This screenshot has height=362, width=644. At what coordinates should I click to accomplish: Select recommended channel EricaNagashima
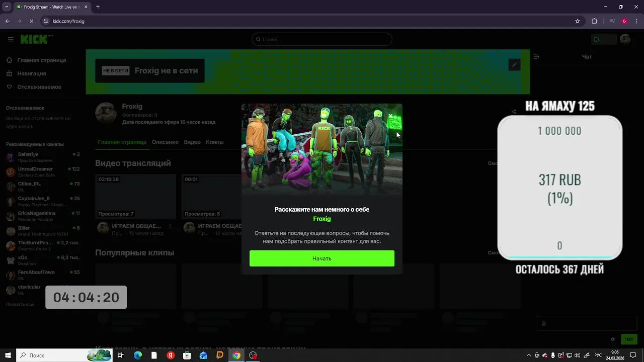click(43, 216)
